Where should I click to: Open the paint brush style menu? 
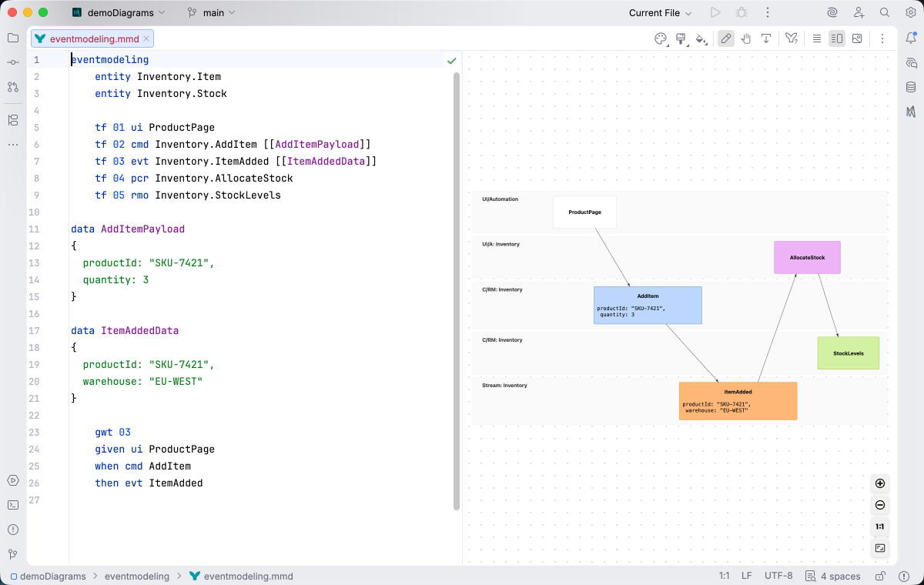(x=681, y=38)
